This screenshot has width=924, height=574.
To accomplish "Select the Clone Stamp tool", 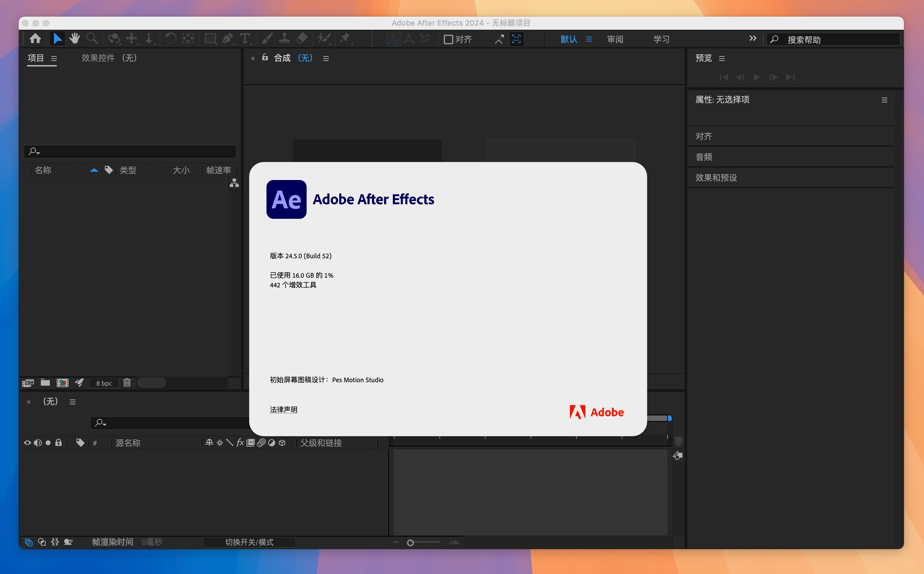I will 284,39.
